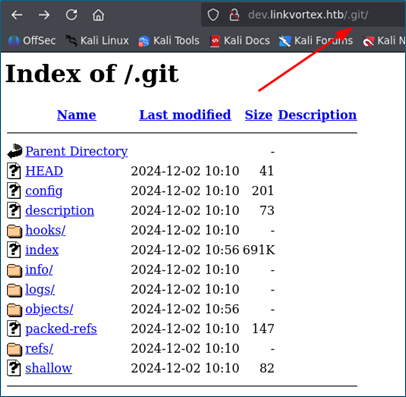Click the 'Index of /.git' heading
The image size is (406, 397).
(92, 74)
